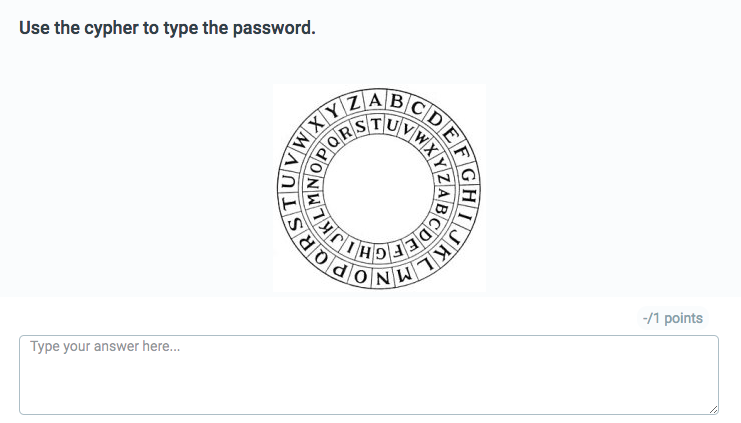The width and height of the screenshot is (741, 423).
Task: Pick letter Z on the outer ring
Action: [355, 102]
